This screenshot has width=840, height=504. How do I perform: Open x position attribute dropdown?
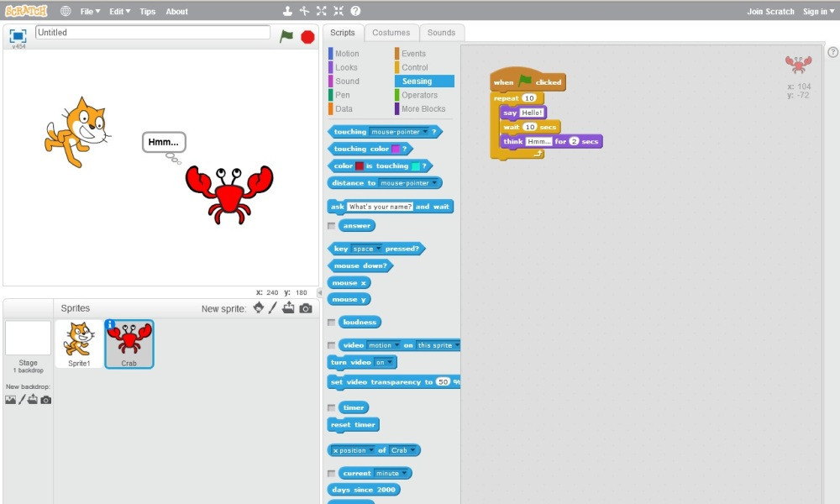point(353,450)
